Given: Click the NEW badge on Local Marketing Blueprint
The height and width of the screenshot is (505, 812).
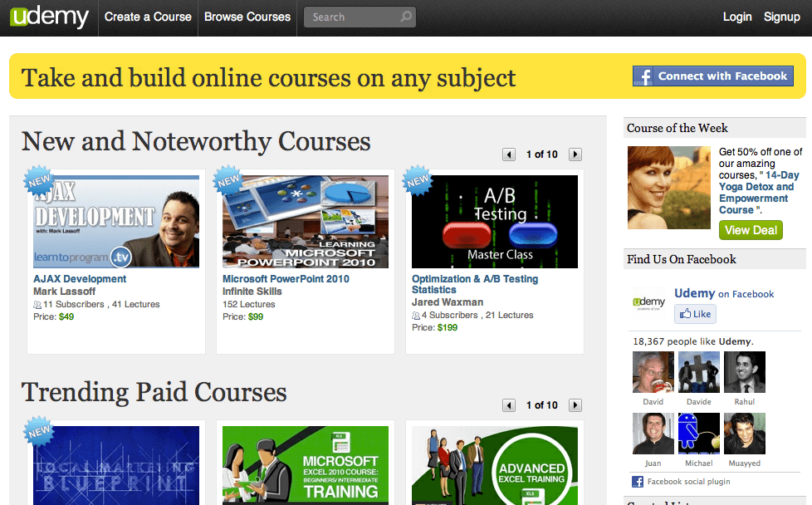Looking at the screenshot, I should coord(39,431).
